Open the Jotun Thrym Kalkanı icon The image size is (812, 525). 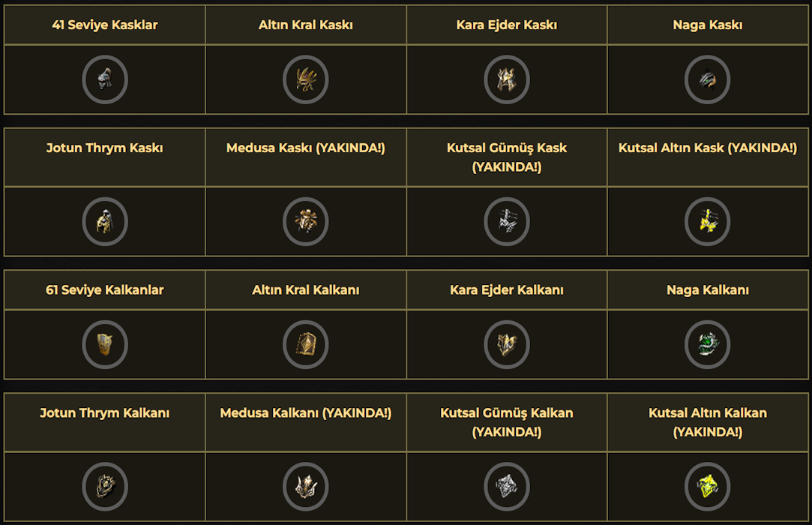point(105,487)
